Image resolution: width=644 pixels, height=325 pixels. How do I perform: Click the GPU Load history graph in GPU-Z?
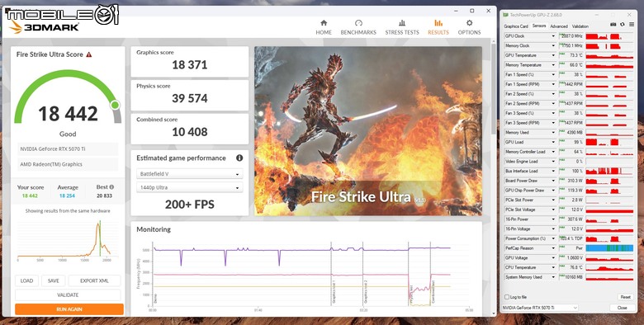[609, 142]
